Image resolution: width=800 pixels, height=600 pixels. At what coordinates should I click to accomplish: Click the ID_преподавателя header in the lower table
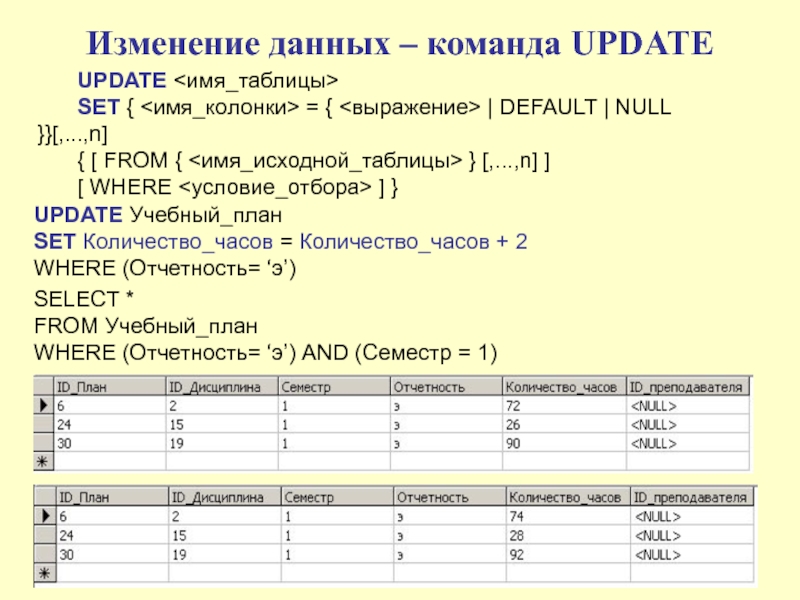click(x=690, y=497)
